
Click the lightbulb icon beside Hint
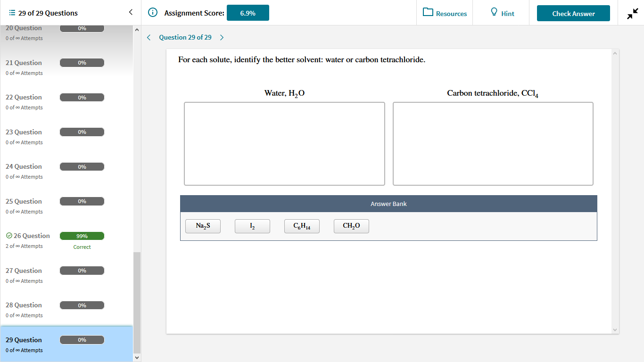click(494, 12)
